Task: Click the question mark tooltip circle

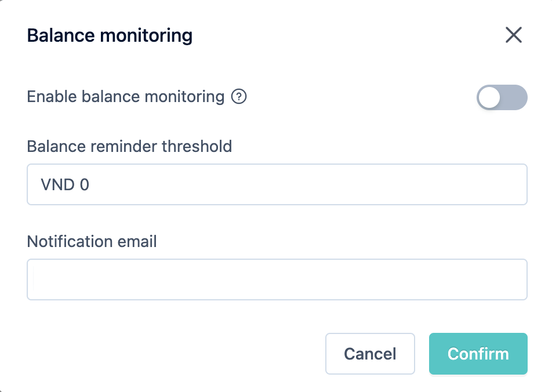Action: point(239,96)
